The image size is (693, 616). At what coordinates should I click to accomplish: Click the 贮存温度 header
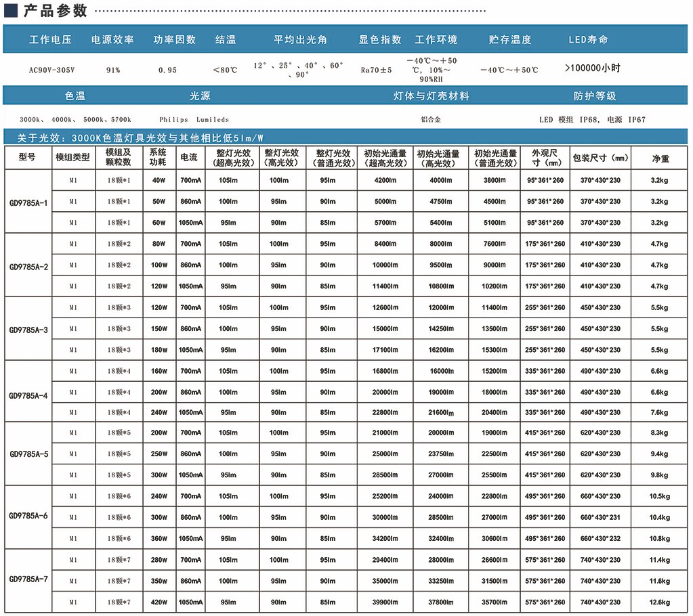pos(509,39)
